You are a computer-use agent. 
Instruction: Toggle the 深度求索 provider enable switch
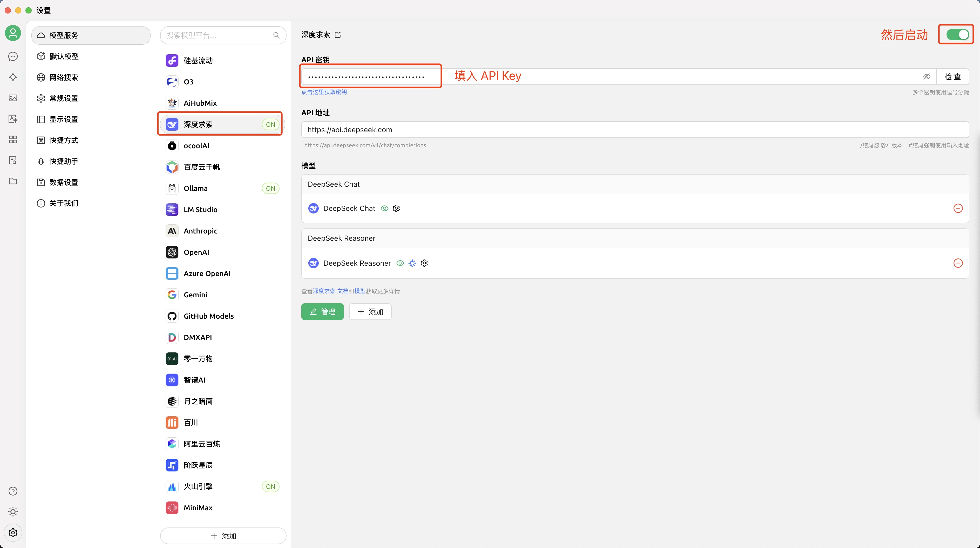pyautogui.click(x=958, y=35)
